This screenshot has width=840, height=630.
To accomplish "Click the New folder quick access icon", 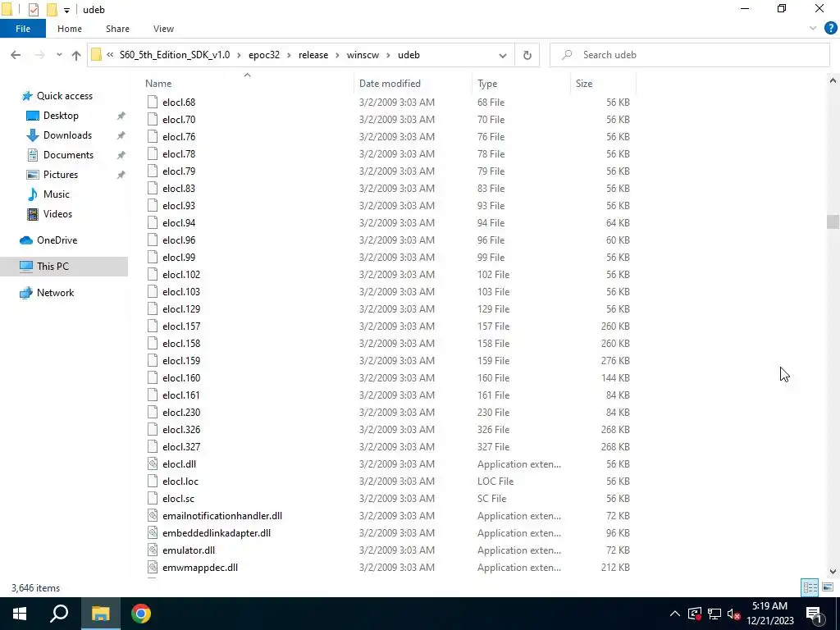I will coord(52,10).
